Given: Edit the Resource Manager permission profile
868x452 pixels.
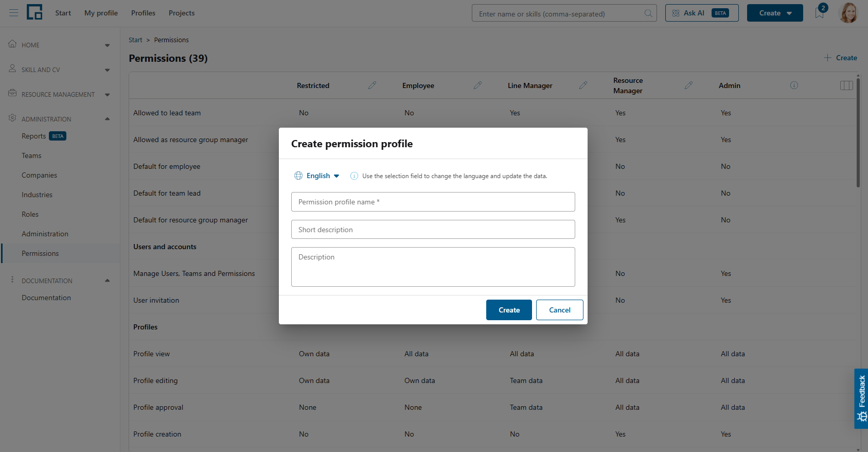Looking at the screenshot, I should pyautogui.click(x=688, y=85).
